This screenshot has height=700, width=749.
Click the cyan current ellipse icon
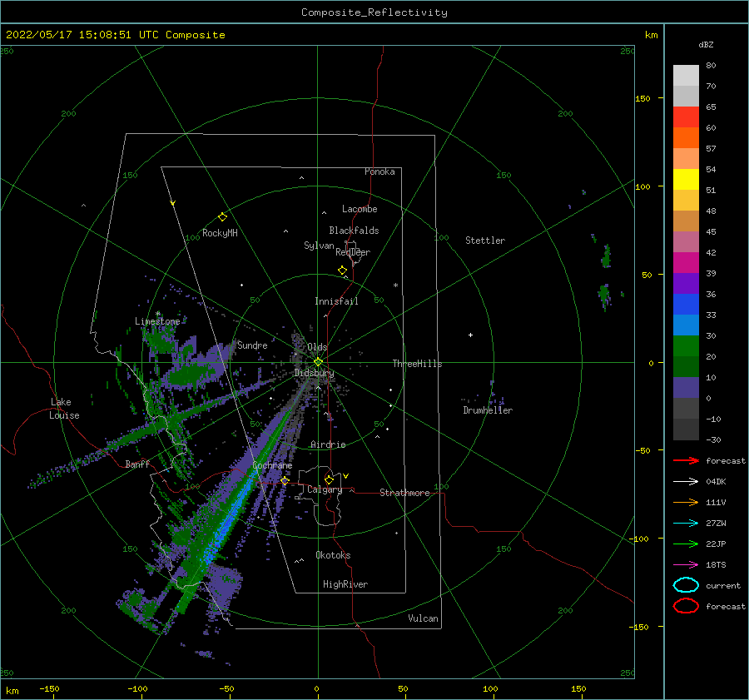point(686,585)
